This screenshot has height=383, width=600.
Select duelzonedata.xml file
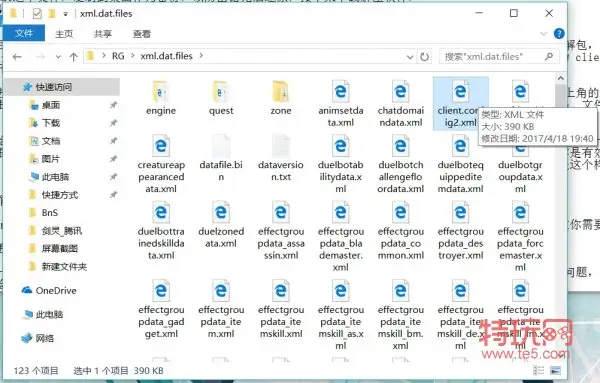pyautogui.click(x=221, y=225)
